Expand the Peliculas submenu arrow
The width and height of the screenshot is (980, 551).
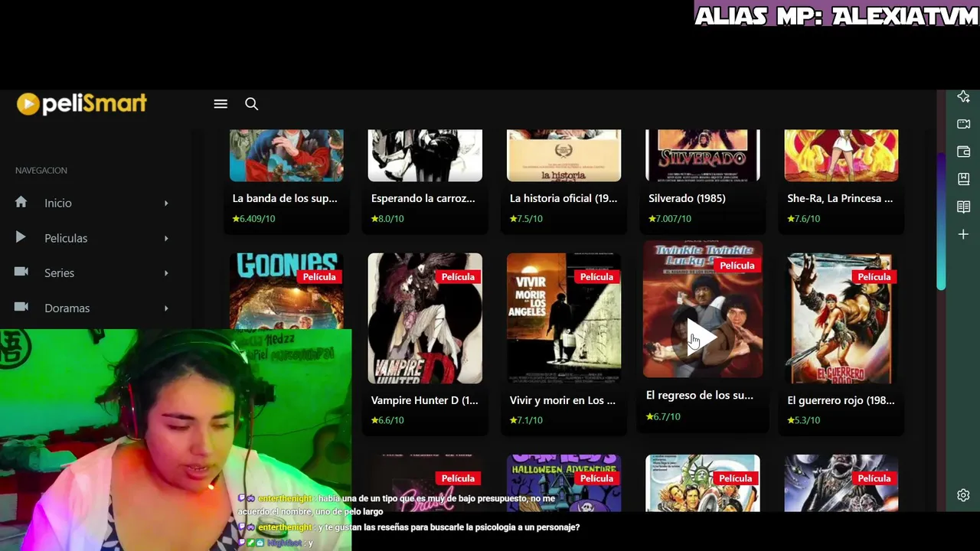(166, 239)
